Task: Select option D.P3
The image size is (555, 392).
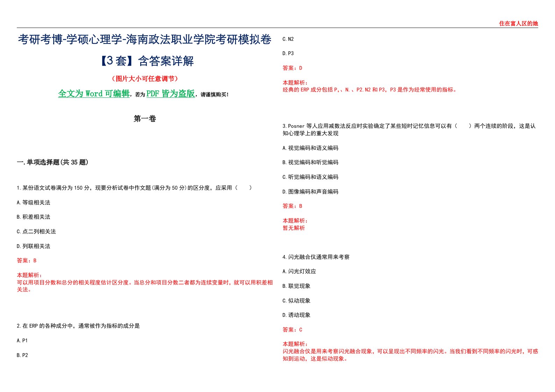Action: click(288, 53)
